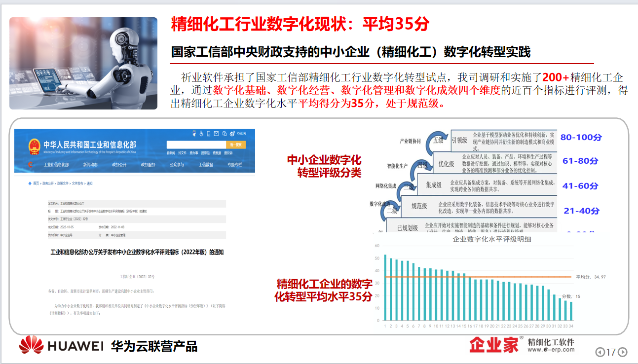Click the 提意见 quick link
Viewport: 638px width, 364px height.
(x=205, y=153)
